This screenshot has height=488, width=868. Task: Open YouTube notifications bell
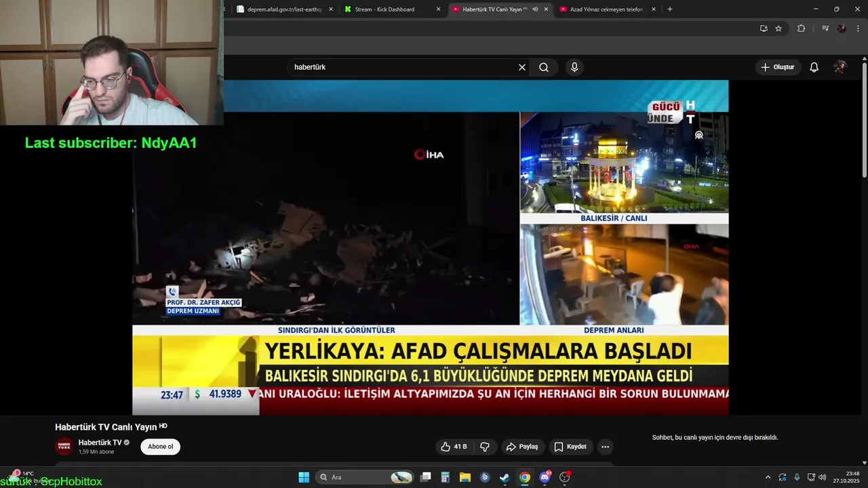814,67
